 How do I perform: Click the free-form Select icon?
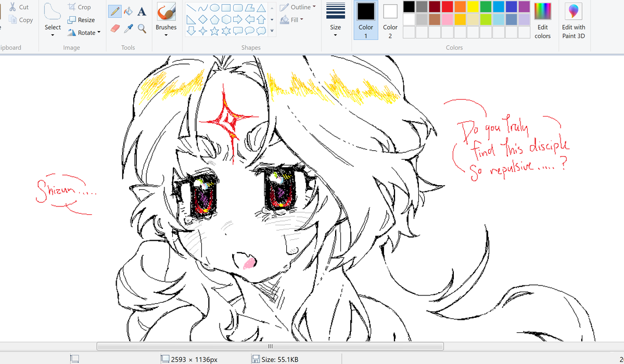[53, 11]
